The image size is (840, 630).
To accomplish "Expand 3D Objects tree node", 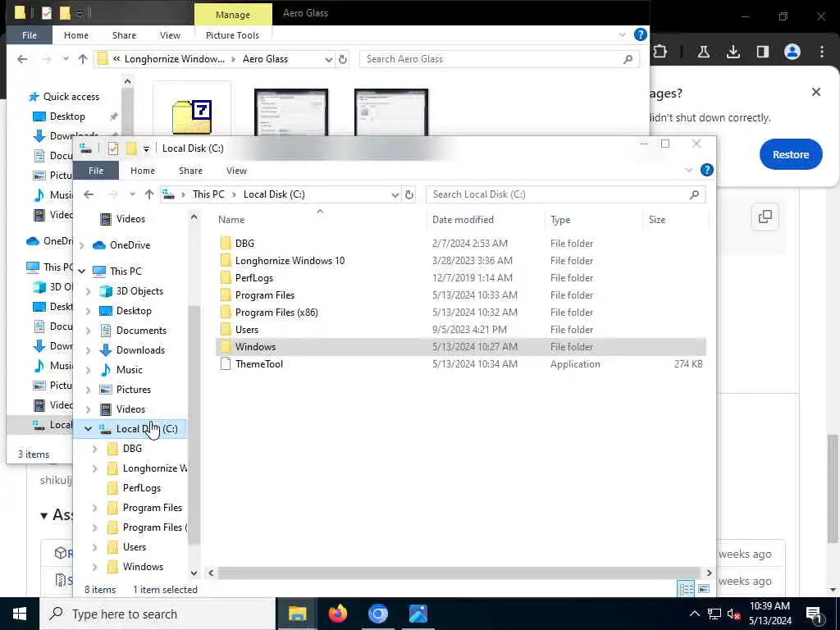I will tap(89, 291).
